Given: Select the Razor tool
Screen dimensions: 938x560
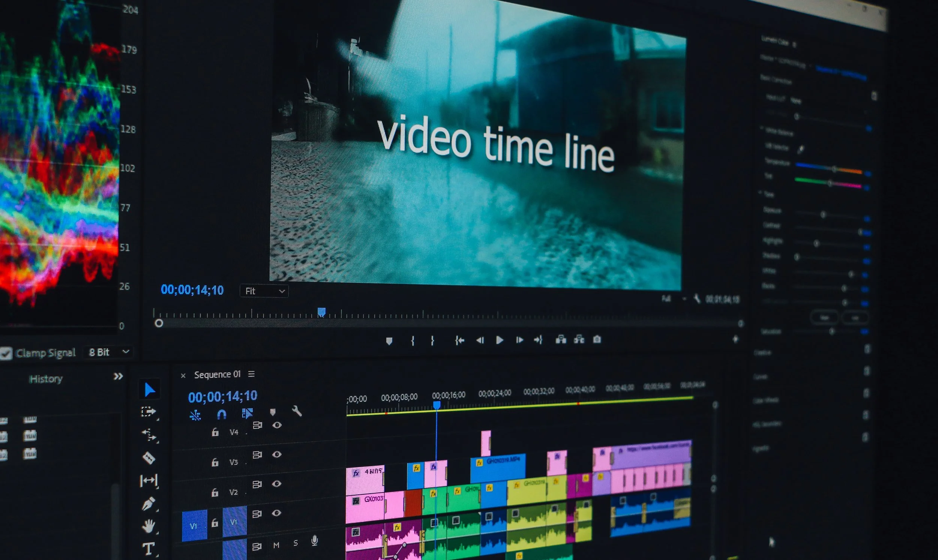Looking at the screenshot, I should point(149,457).
